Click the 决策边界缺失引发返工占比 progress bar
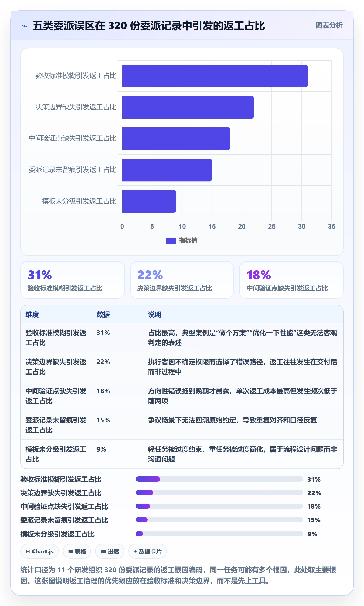This screenshot has width=364, height=606. (219, 493)
